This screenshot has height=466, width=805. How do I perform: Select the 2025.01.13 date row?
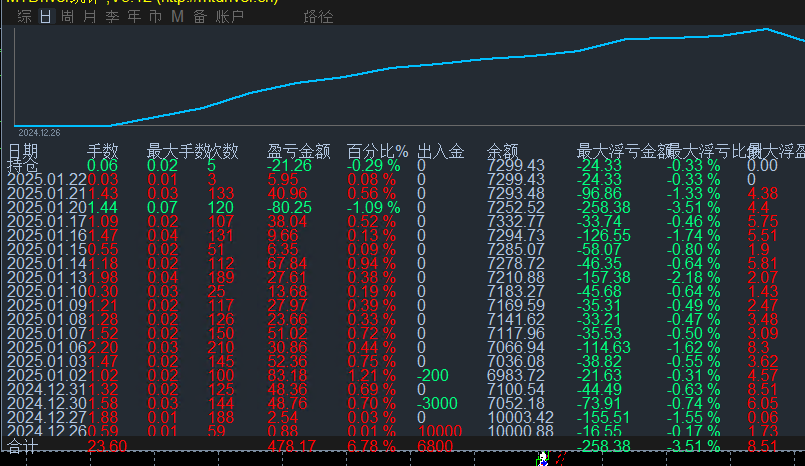(47, 278)
